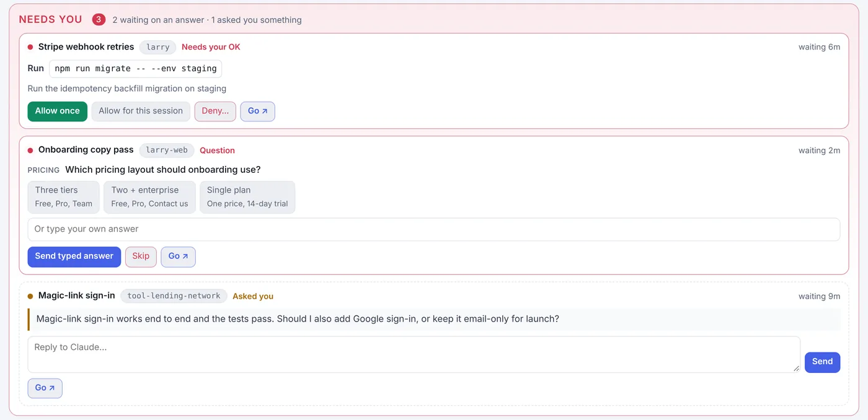868x420 pixels.
Task: Click Allow once for Stripe webhook retries
Action: (57, 112)
